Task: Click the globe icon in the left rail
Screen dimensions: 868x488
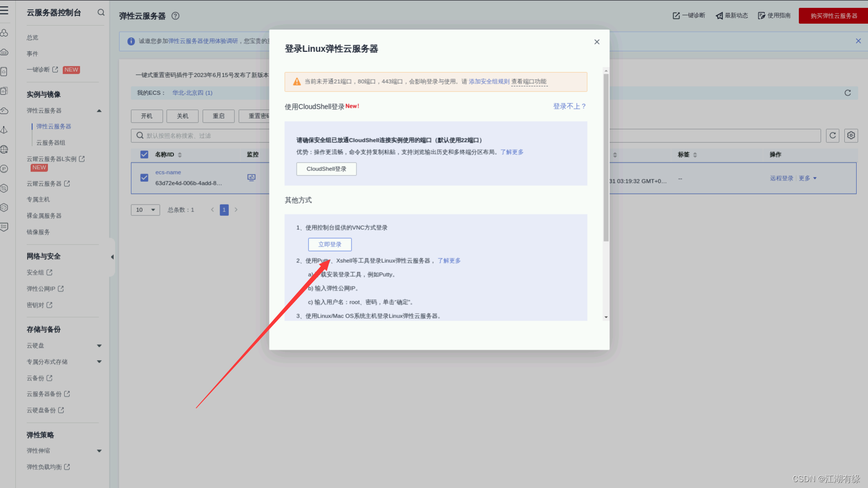Action: (4, 149)
